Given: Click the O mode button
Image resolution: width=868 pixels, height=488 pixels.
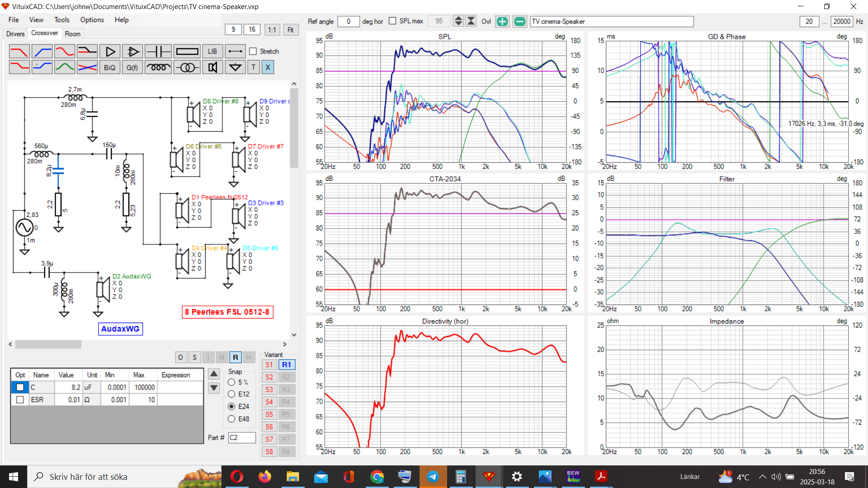Looking at the screenshot, I should (x=180, y=357).
